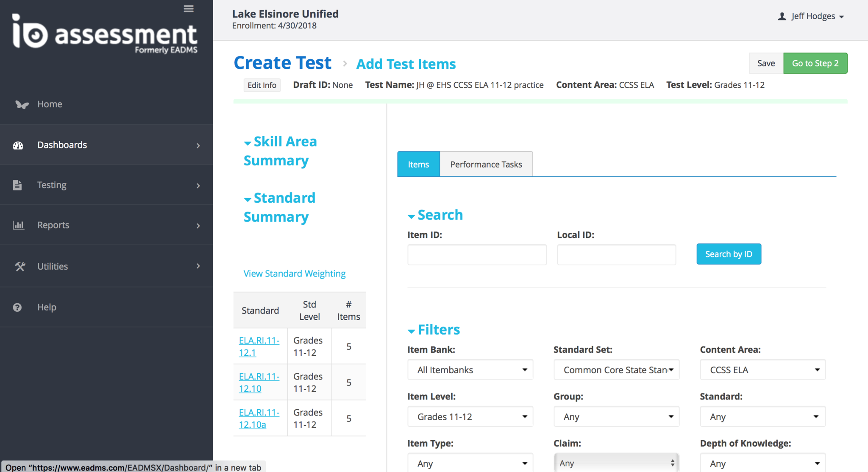Viewport: 868px width, 472px height.
Task: Click the Go to Step 2 button
Action: (815, 63)
